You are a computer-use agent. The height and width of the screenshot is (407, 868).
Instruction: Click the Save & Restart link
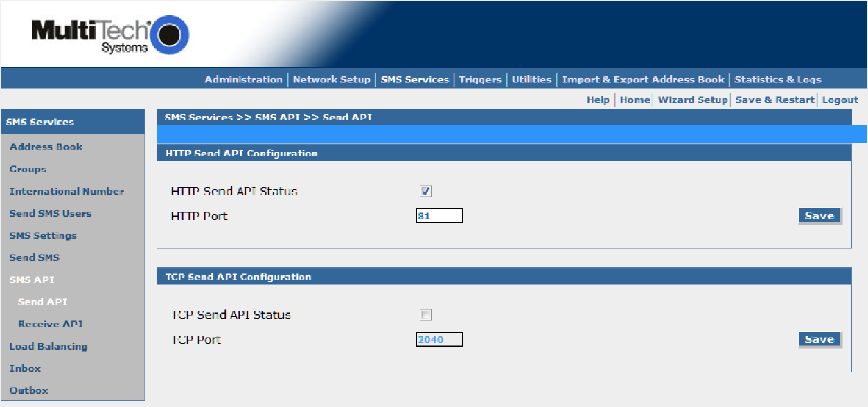coord(774,100)
